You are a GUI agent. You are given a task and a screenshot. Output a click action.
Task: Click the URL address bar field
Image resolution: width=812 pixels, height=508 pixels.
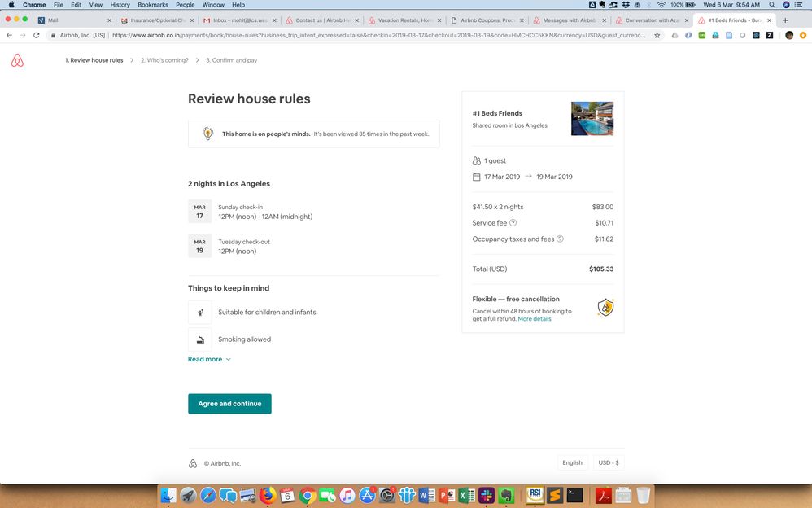pos(374,35)
